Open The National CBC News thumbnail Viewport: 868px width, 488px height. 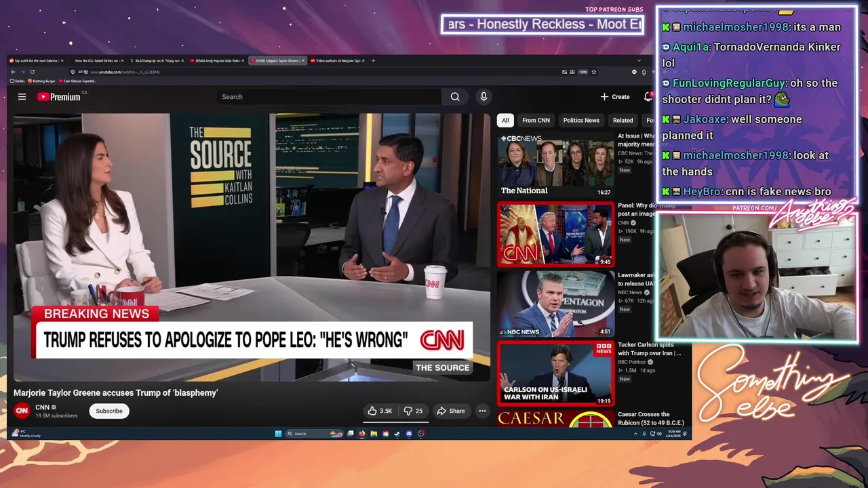(x=556, y=165)
